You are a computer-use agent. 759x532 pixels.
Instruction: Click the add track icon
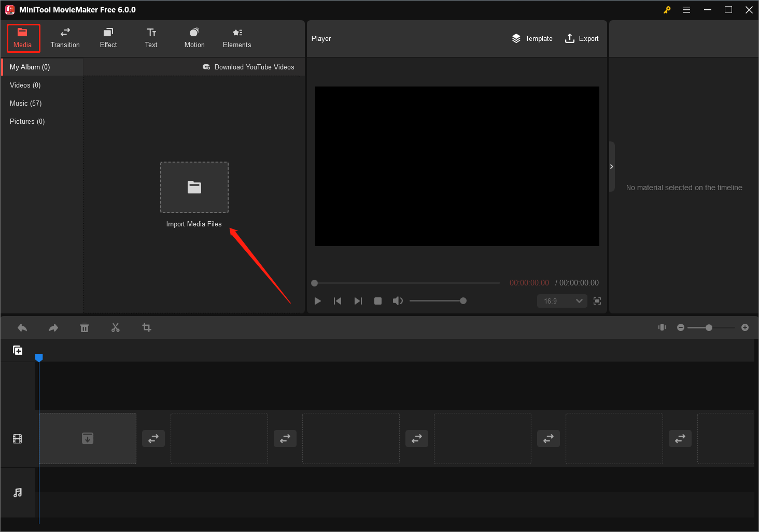coord(18,351)
